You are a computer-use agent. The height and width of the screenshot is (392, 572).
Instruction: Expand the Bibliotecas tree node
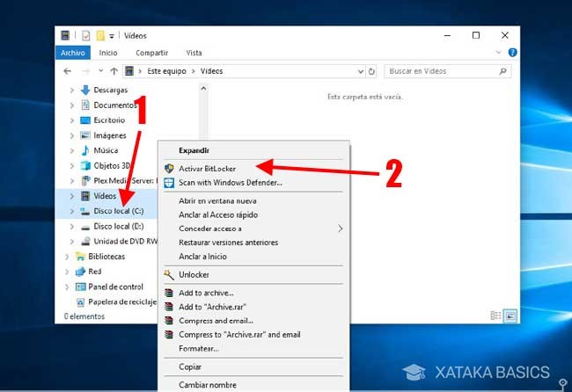pyautogui.click(x=67, y=257)
